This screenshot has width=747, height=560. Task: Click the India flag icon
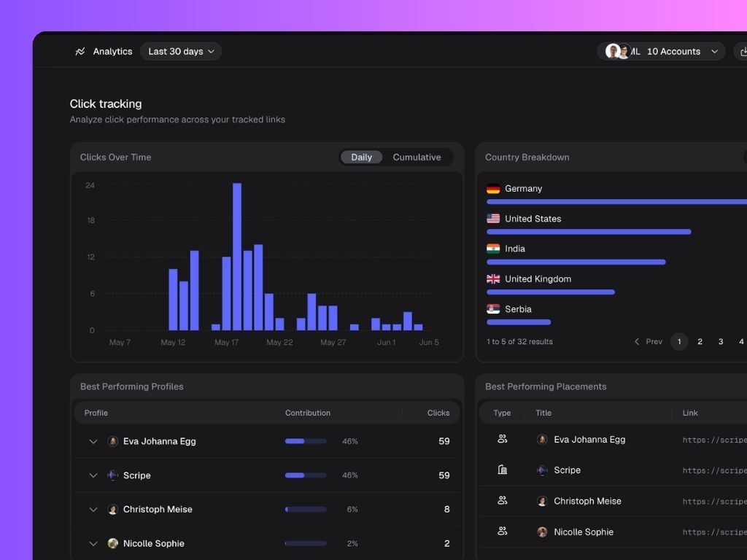pos(493,249)
